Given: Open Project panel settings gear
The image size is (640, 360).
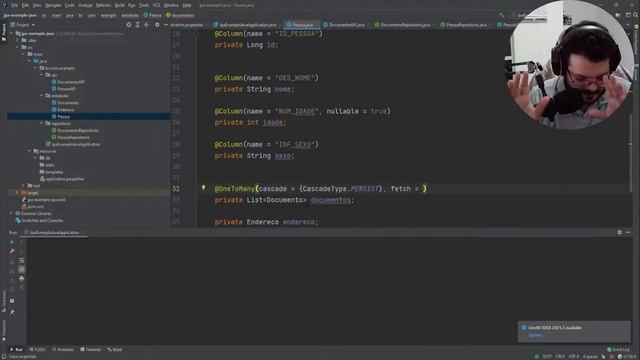Looking at the screenshot, I should (157, 25).
